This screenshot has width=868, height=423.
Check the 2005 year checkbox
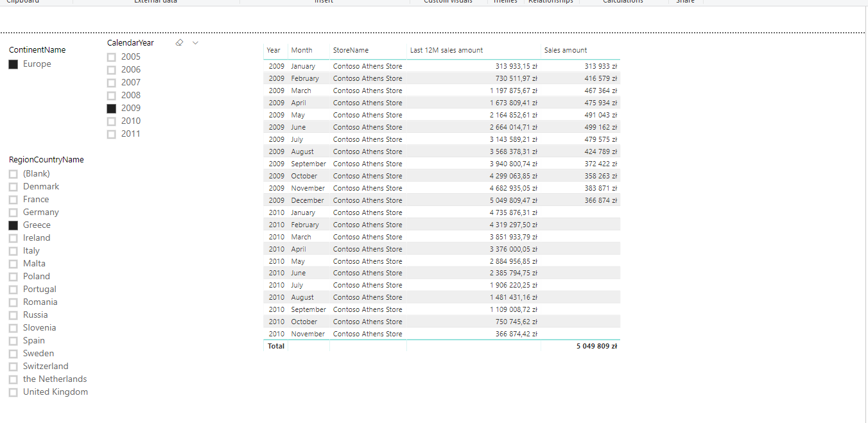click(112, 57)
